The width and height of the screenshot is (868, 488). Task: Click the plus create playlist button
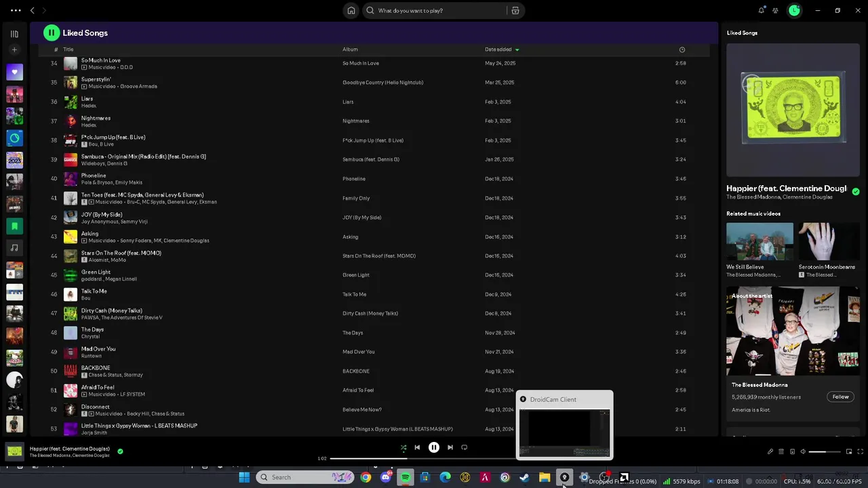coord(14,49)
